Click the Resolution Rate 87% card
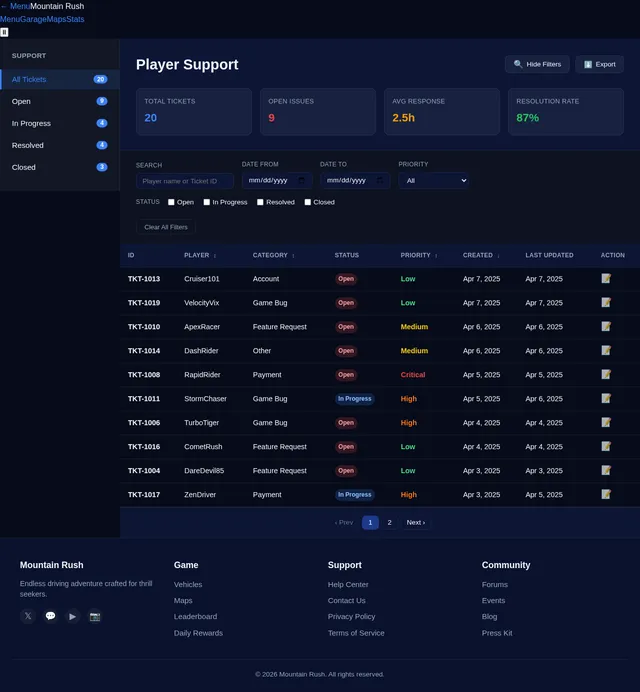This screenshot has width=640, height=692. coord(566,112)
